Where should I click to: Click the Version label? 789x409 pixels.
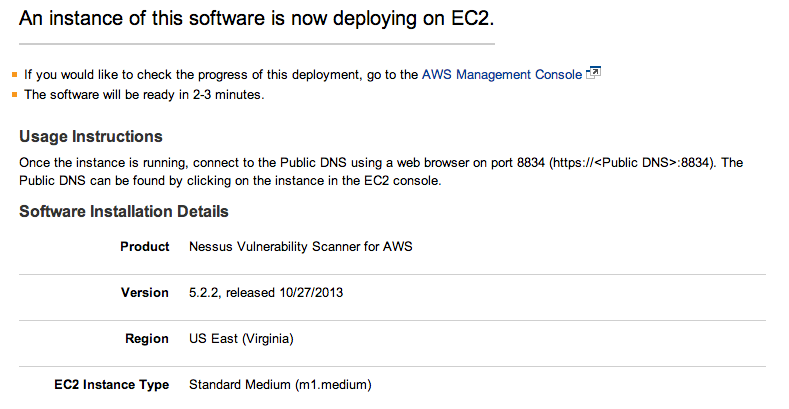[145, 292]
